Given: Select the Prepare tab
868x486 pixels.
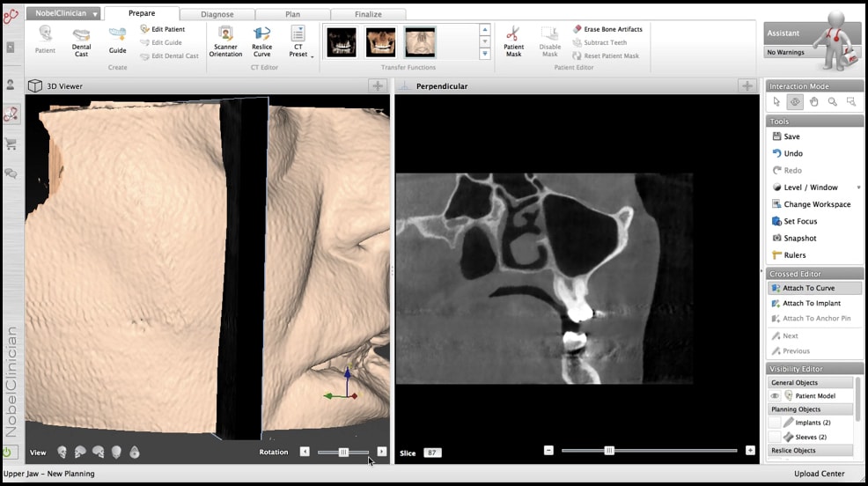Looking at the screenshot, I should tap(142, 13).
